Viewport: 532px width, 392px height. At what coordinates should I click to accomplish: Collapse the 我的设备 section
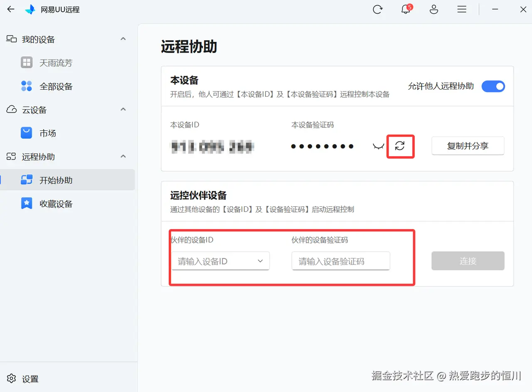123,39
